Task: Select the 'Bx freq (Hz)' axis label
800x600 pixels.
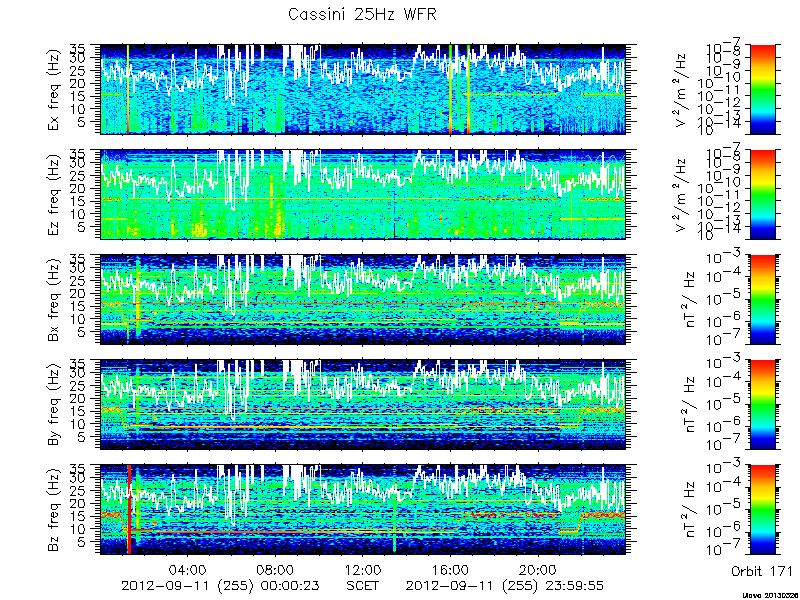Action: (x=55, y=299)
